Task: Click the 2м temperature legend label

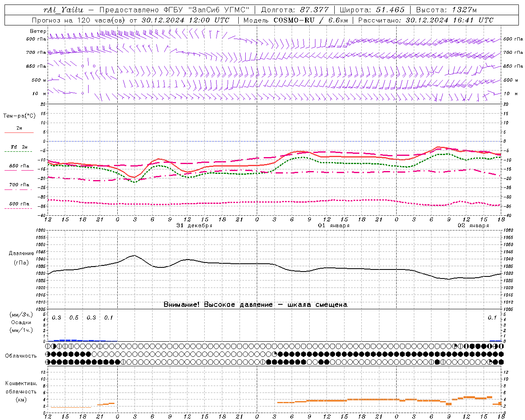Action: [19, 128]
